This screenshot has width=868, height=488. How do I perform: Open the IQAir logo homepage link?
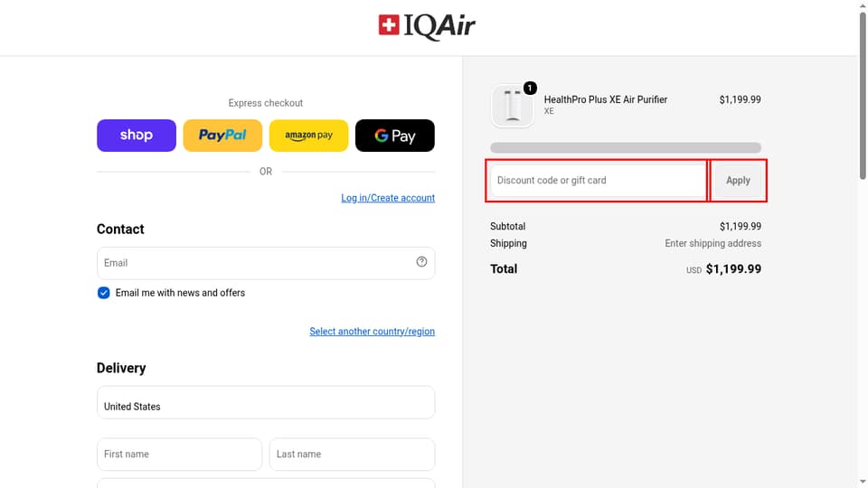[427, 26]
